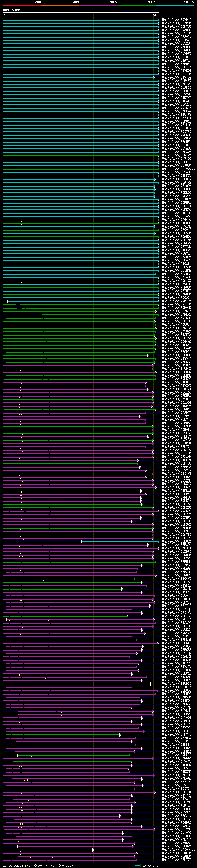The width and height of the screenshot is (197, 868).
Task: Select the UniRef100_B4AYL4 label
Action: [x=177, y=61]
